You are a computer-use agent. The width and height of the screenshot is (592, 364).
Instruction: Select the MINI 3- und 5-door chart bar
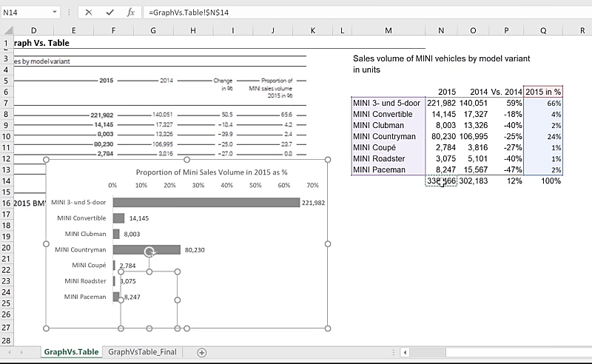(x=206, y=202)
